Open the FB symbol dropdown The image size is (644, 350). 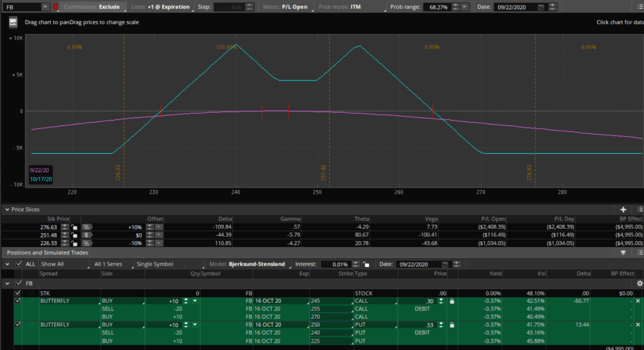point(45,7)
